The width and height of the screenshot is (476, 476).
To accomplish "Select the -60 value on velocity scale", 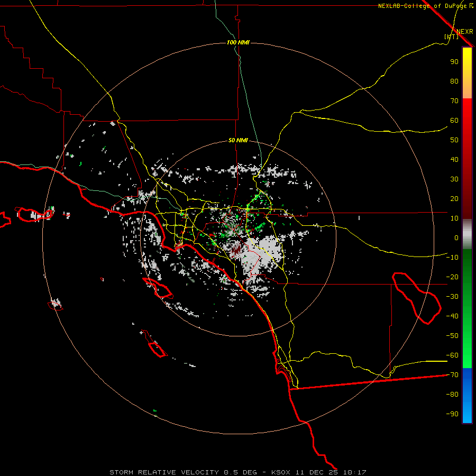I will [x=452, y=355].
